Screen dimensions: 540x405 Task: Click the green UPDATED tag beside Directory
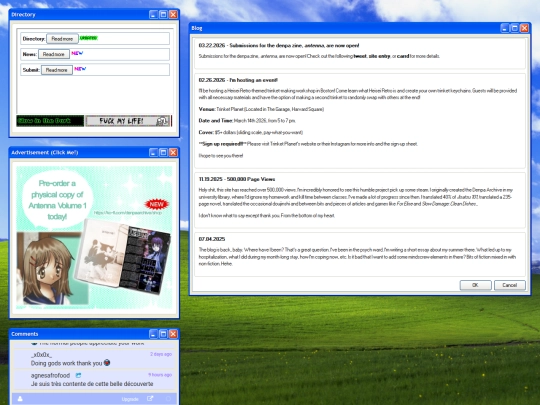point(89,38)
